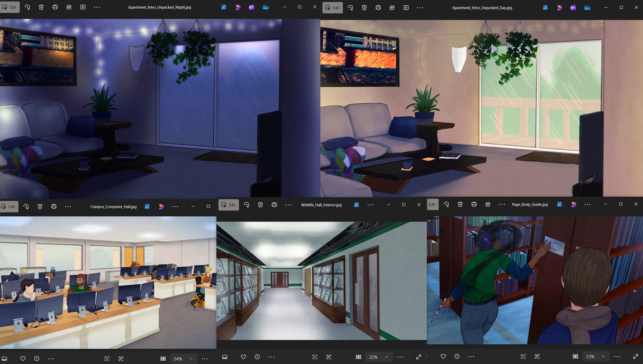Toggle filmstrip in Campus_Computer_Hall window

pos(5,358)
